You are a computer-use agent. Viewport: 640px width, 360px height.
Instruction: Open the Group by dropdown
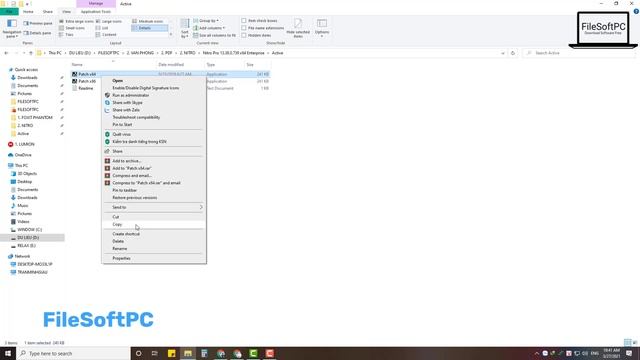click(x=206, y=20)
